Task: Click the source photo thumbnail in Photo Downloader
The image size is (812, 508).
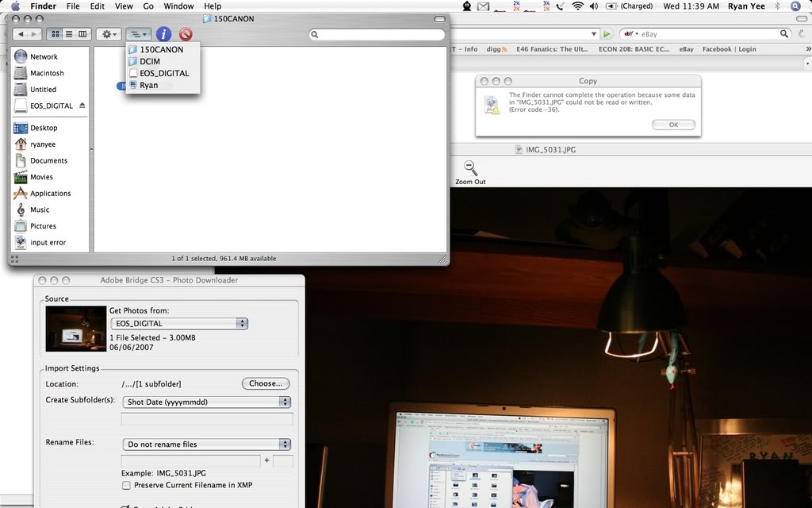Action: (x=76, y=329)
